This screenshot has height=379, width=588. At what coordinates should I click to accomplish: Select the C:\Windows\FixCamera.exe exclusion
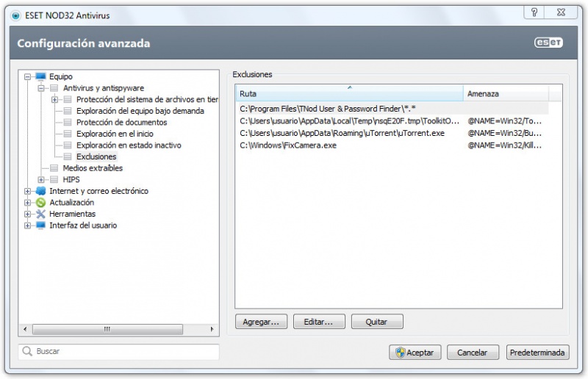(x=393, y=145)
